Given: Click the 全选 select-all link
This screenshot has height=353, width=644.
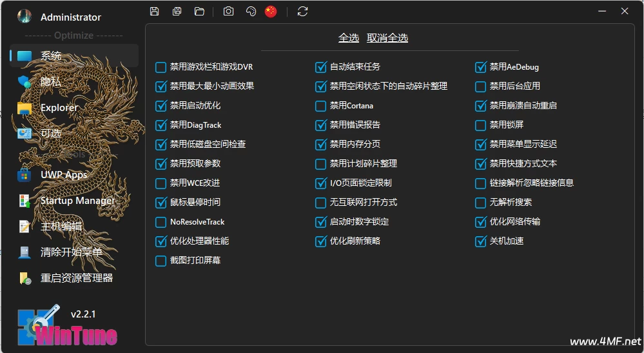Looking at the screenshot, I should coord(348,38).
